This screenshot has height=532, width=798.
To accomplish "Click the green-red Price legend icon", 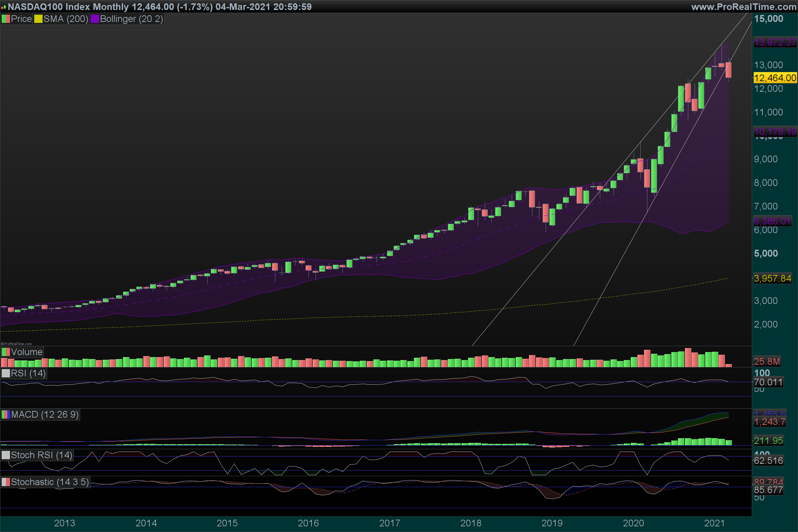I will click(x=6, y=19).
